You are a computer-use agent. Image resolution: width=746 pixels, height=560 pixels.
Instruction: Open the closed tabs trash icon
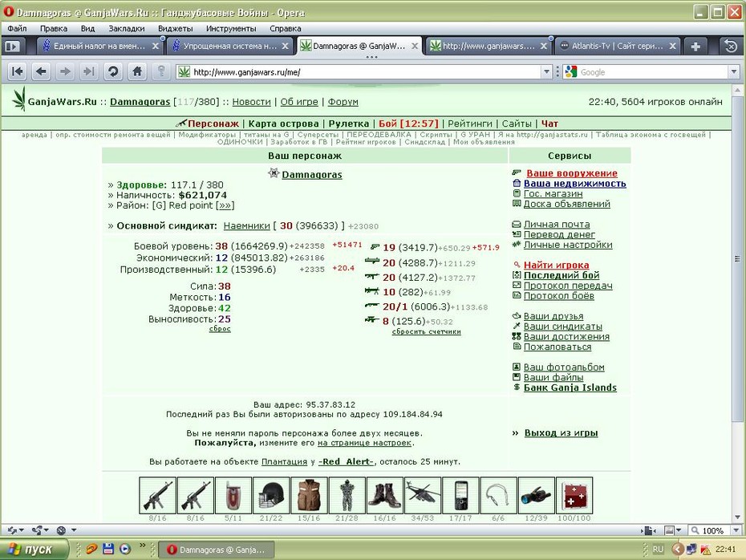(731, 47)
